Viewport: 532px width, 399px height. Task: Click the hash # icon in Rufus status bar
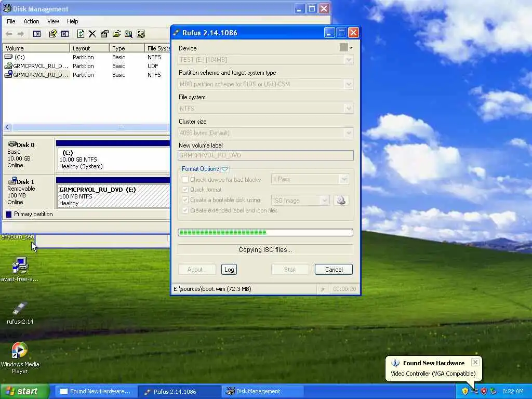[x=322, y=289]
